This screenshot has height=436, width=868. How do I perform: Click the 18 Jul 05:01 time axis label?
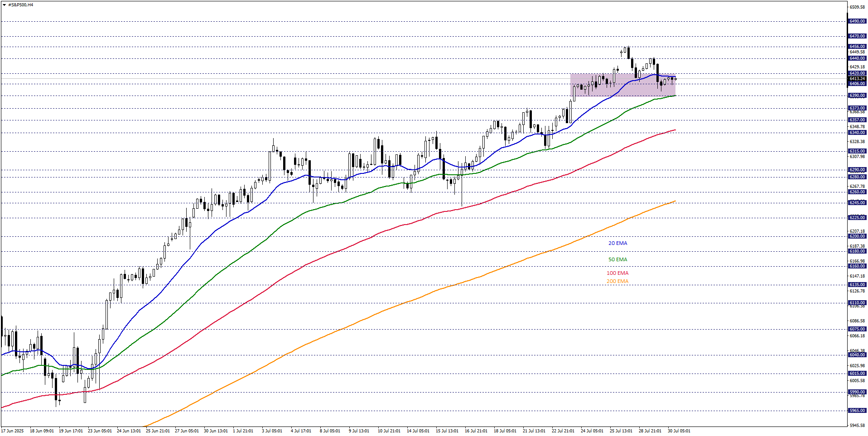click(505, 431)
